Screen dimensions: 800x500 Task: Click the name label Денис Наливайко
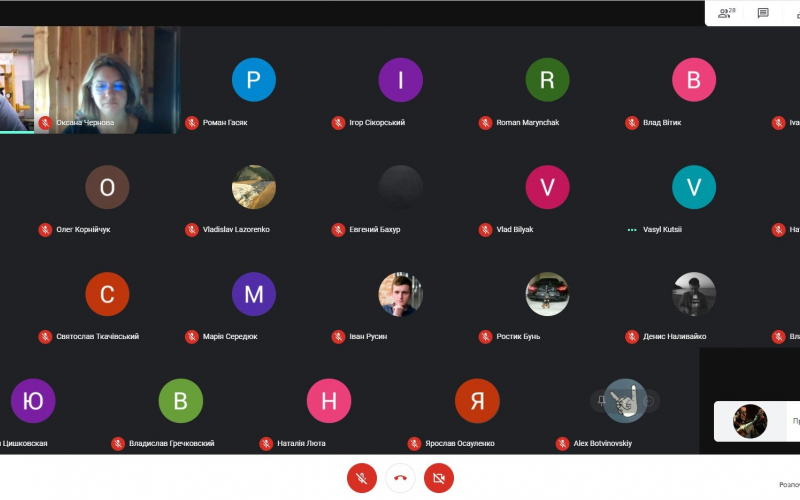(x=674, y=337)
